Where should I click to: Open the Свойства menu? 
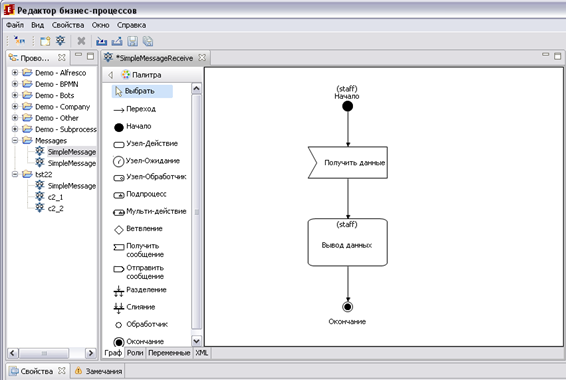click(68, 25)
